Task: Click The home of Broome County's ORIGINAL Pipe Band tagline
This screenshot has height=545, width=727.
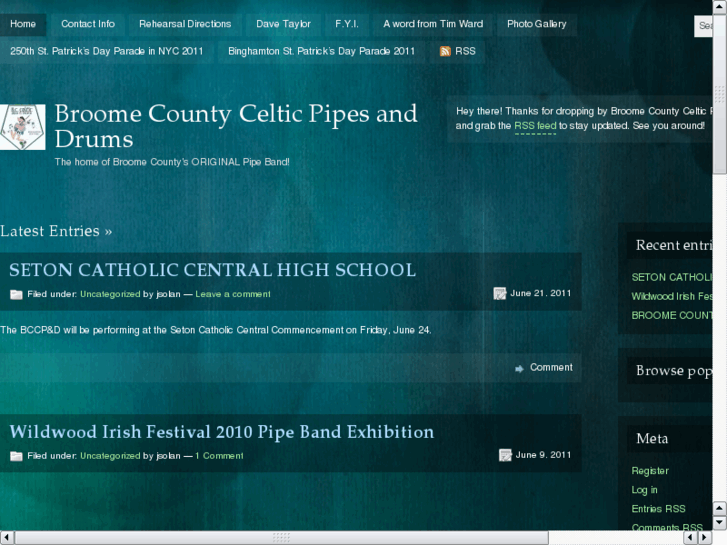Action: point(172,162)
